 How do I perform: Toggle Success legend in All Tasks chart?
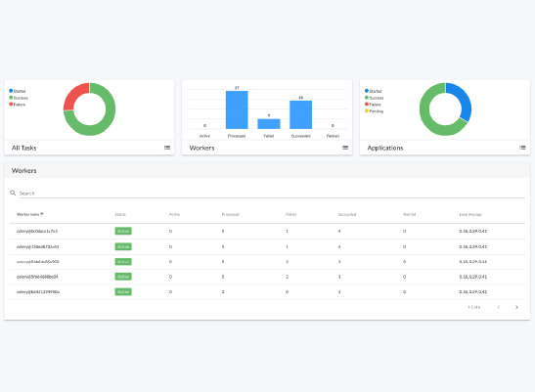19,98
